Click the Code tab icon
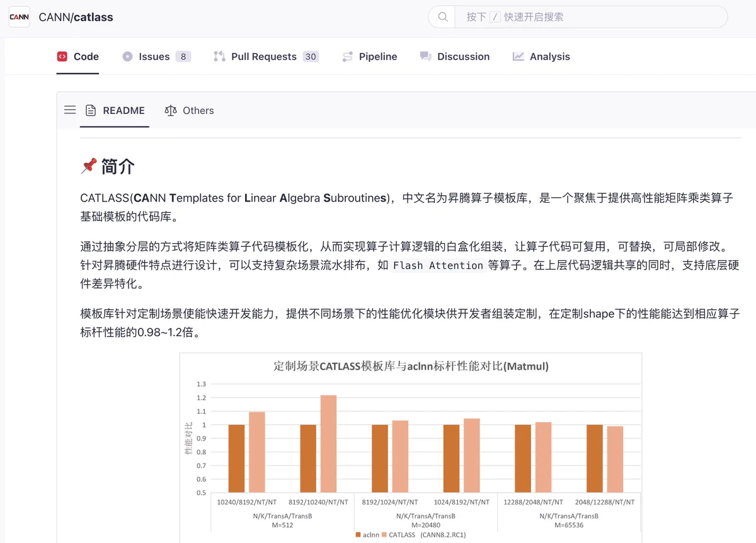The image size is (756, 543). (62, 57)
